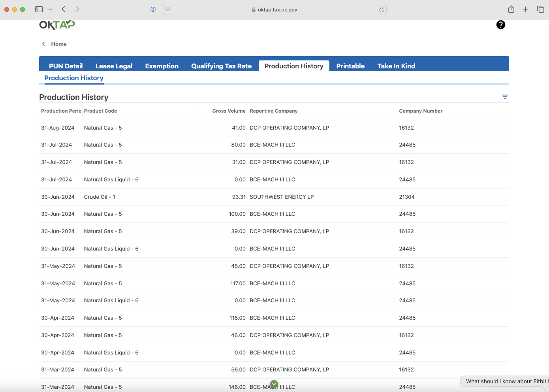Sort by Gross Volume column header
The image size is (549, 392).
(x=229, y=111)
